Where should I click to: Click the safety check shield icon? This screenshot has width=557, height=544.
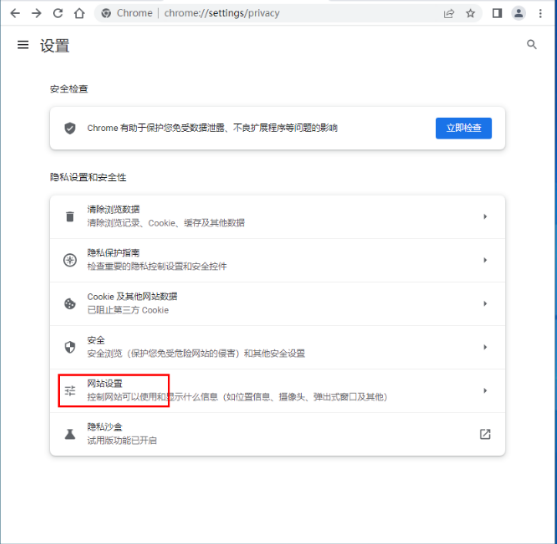click(x=70, y=128)
